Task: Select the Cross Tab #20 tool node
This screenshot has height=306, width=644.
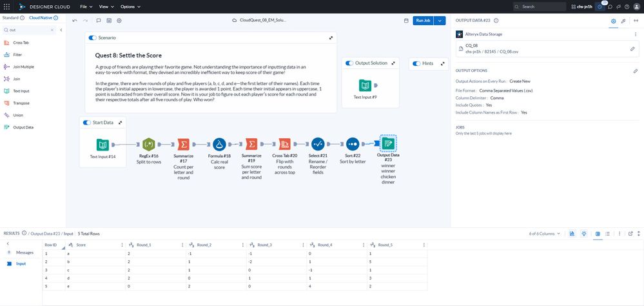Action: [x=285, y=145]
